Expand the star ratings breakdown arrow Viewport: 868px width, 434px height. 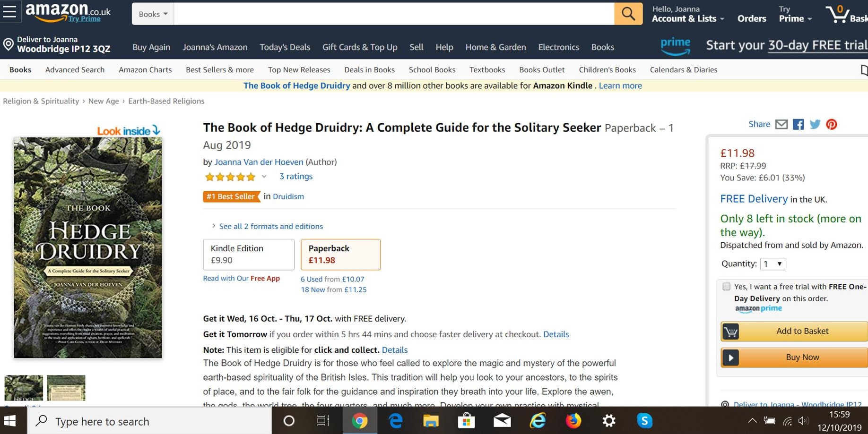[x=264, y=177]
